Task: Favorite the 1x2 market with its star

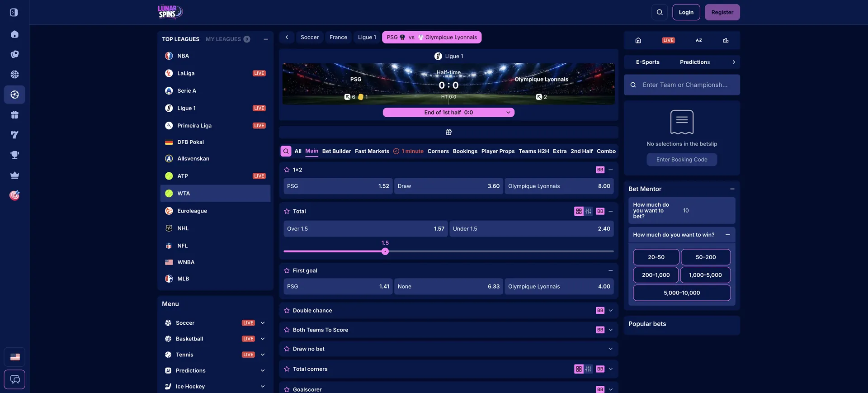Action: point(287,170)
